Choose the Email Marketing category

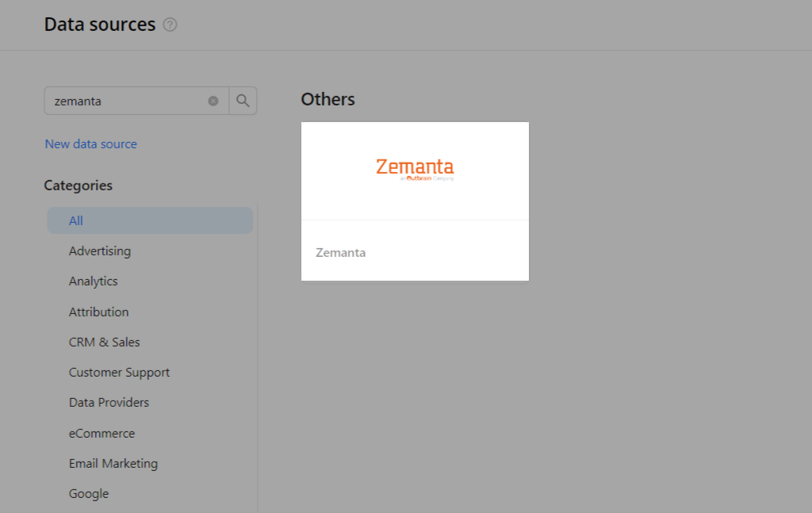[x=113, y=463]
